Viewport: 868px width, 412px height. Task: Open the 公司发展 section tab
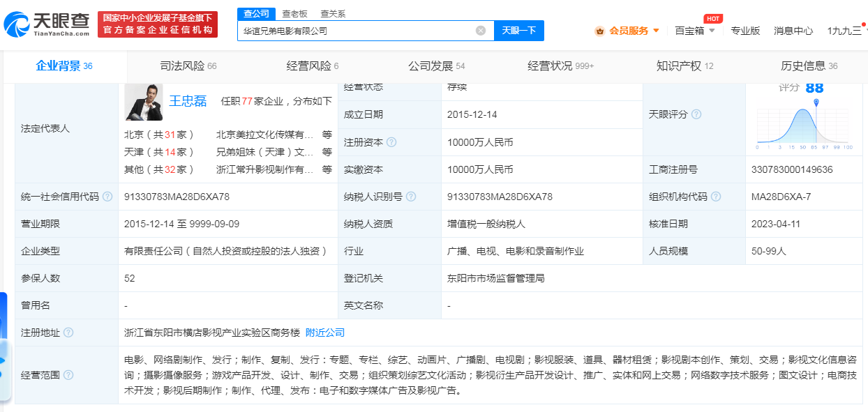[437, 66]
